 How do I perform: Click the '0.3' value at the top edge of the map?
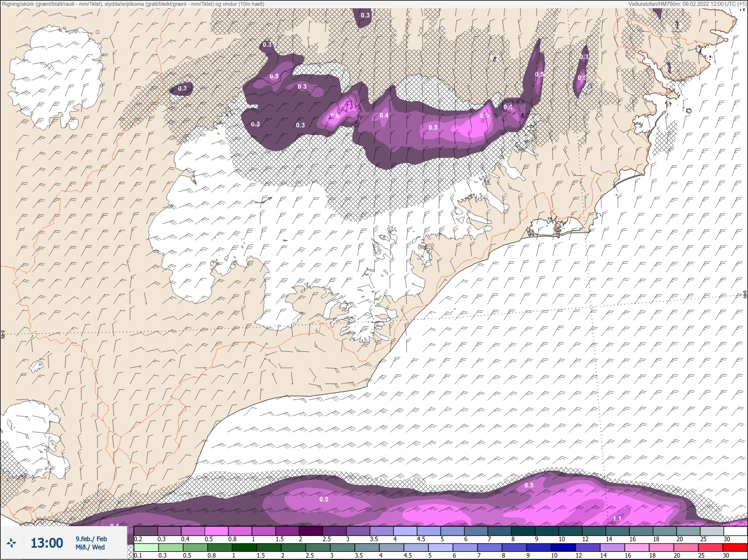tap(365, 15)
